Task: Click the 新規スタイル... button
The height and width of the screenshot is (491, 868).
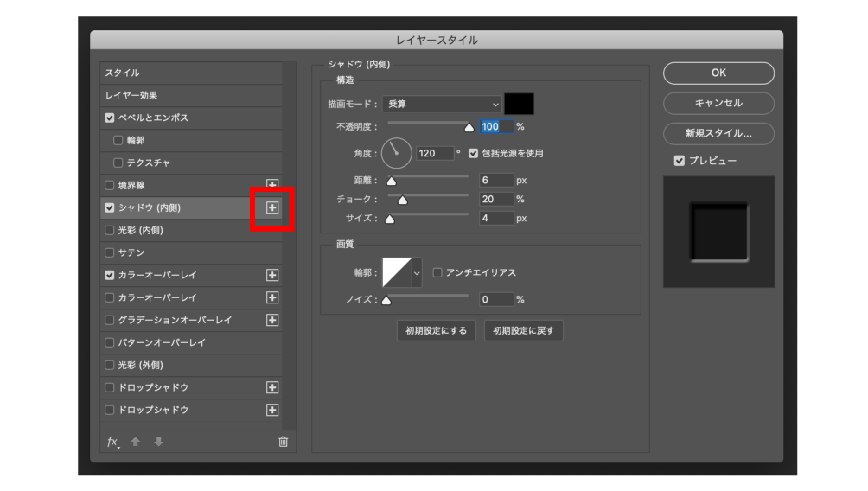Action: (718, 133)
